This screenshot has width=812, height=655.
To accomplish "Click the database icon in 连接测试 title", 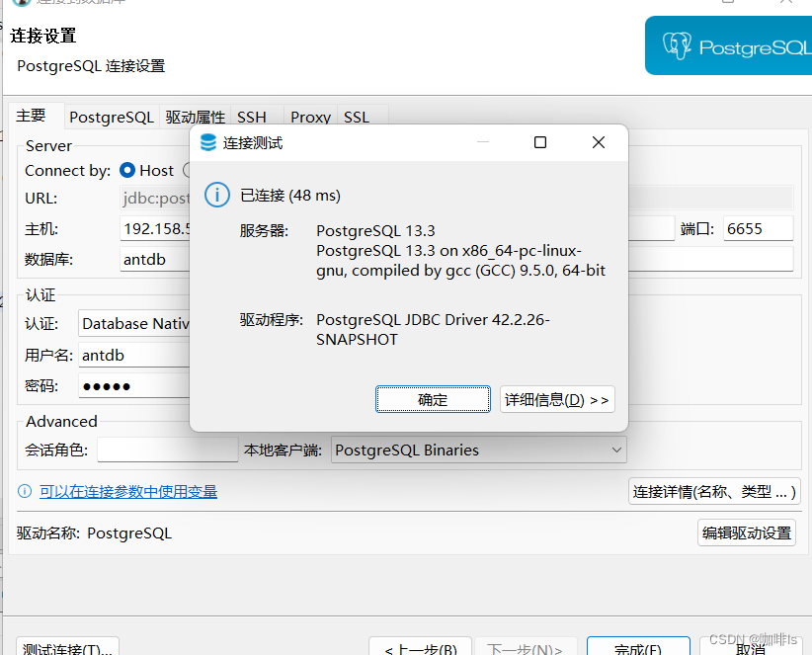I will point(208,143).
